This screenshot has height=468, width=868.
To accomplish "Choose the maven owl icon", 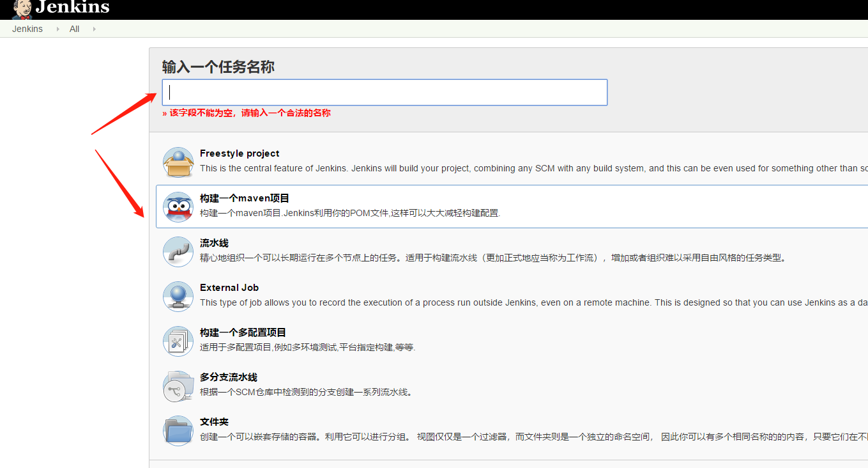I will click(178, 207).
